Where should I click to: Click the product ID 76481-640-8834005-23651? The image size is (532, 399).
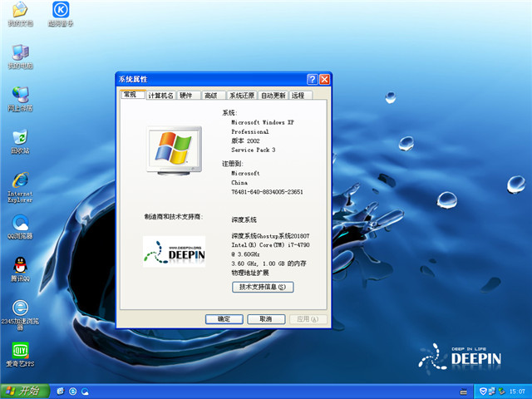pyautogui.click(x=267, y=192)
